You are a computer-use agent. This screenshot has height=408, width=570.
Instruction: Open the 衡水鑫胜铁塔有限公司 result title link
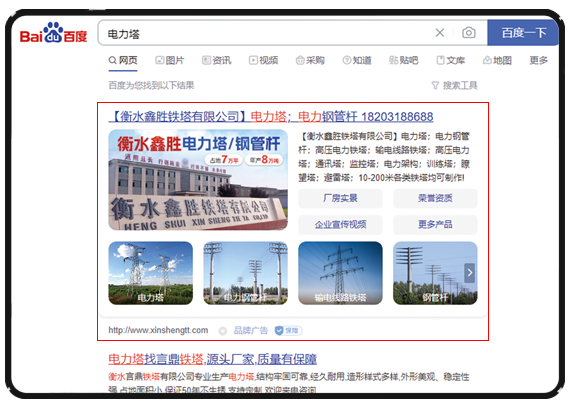click(x=271, y=117)
